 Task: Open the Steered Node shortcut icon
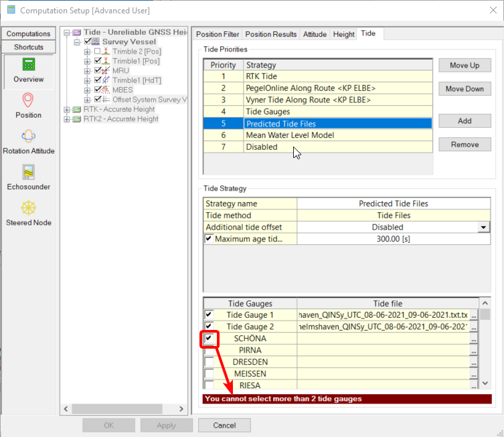pyautogui.click(x=29, y=209)
